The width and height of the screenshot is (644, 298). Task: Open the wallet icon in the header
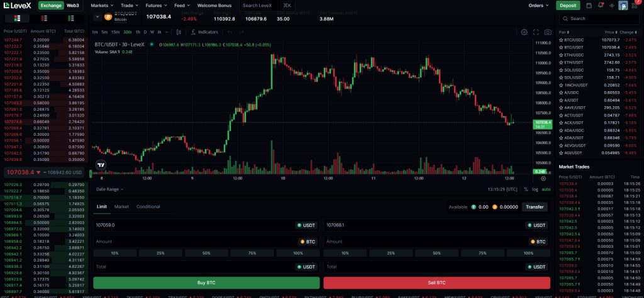point(589,5)
